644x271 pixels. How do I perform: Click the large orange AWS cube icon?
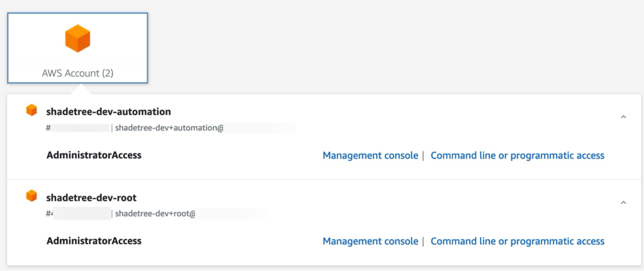(x=77, y=39)
